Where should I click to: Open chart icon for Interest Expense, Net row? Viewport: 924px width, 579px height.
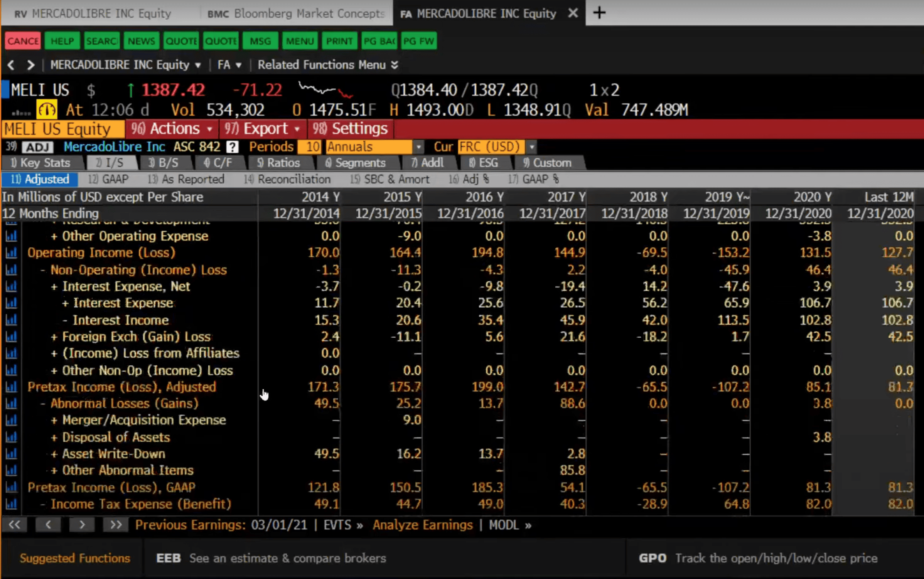point(11,286)
